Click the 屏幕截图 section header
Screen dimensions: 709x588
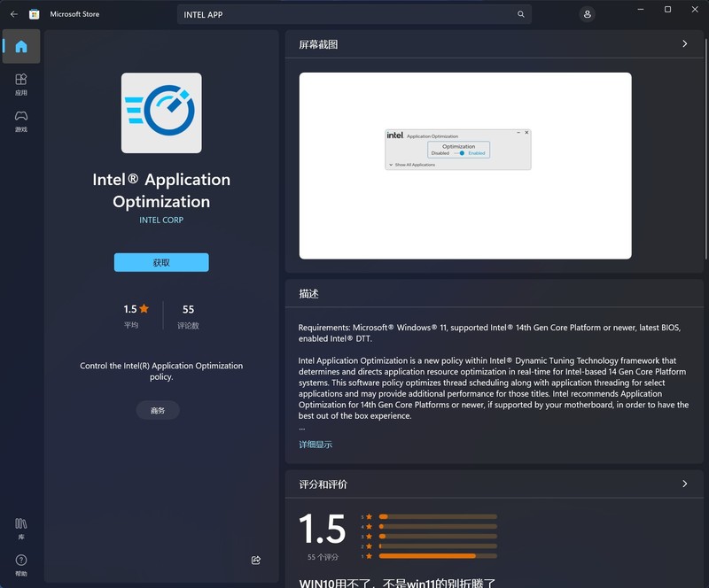click(x=495, y=44)
